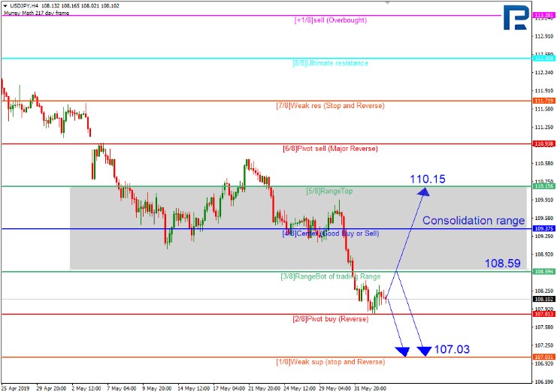
Task: Expand the USDJPY,H4 chart title triangle
Action: 5,5
